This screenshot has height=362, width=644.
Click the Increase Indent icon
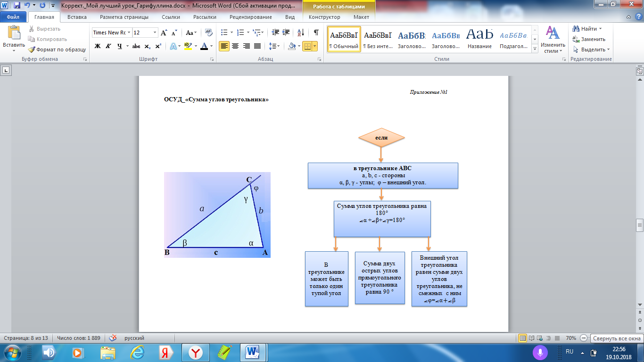[287, 33]
